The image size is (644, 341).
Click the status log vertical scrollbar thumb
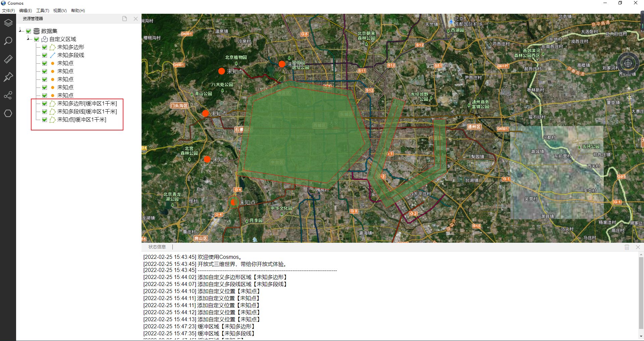point(641,293)
